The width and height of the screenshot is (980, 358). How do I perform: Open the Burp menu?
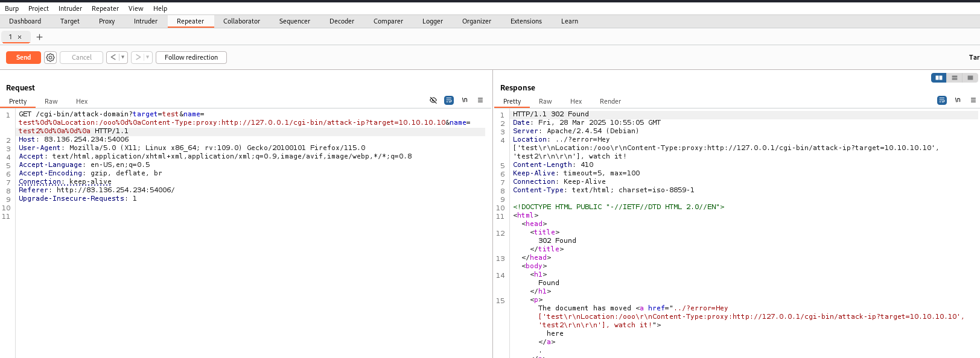(x=12, y=8)
